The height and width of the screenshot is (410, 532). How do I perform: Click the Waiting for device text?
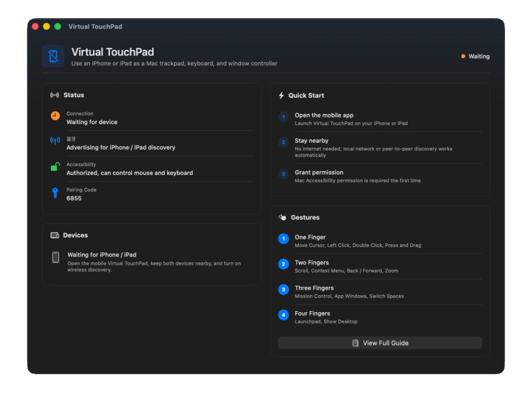click(x=92, y=122)
